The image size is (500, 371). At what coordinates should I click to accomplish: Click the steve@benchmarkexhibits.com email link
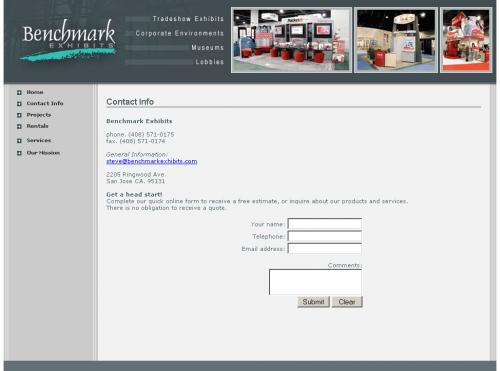tap(152, 161)
